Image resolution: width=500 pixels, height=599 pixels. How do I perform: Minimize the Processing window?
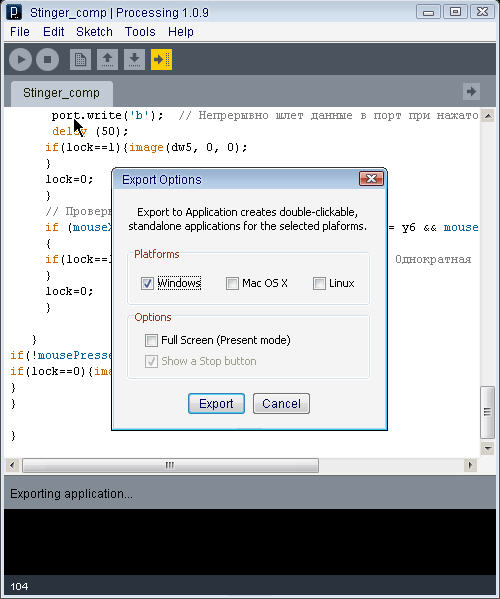(x=428, y=12)
